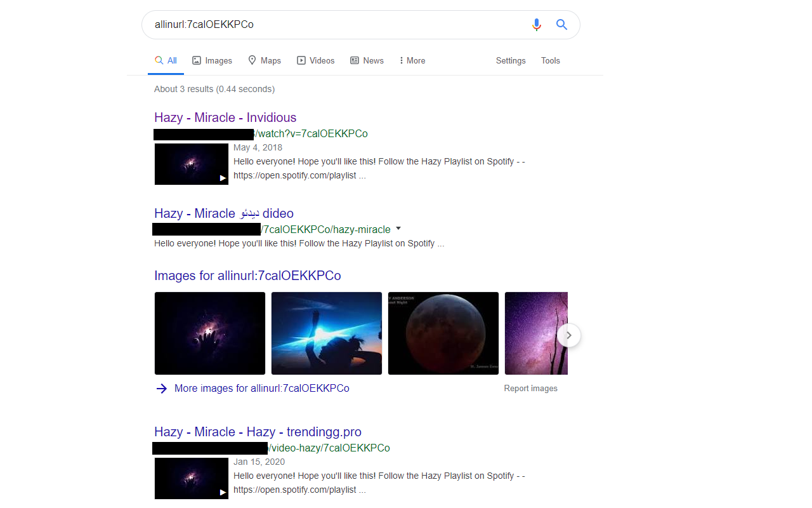Click the blue magnifier search button
Screen dimensions: 812x508
[561, 25]
